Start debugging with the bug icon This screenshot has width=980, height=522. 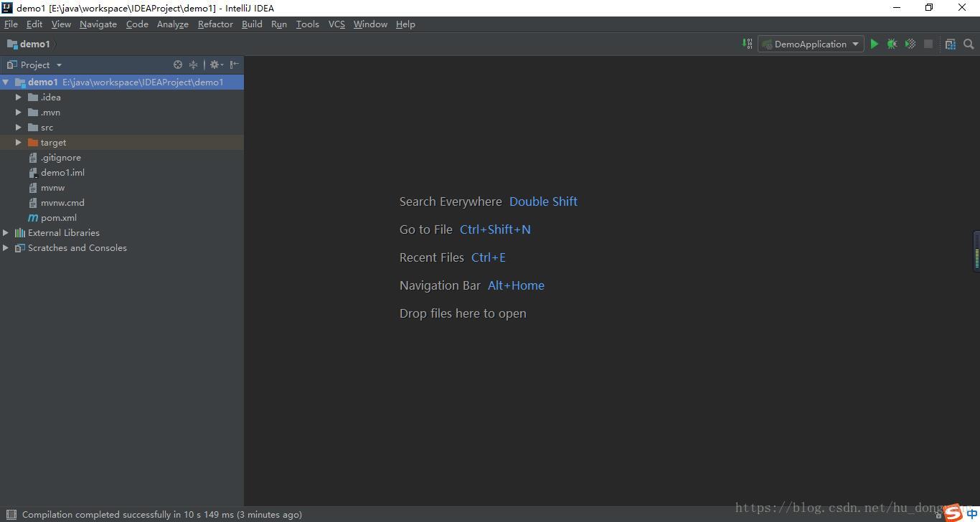[x=892, y=44]
